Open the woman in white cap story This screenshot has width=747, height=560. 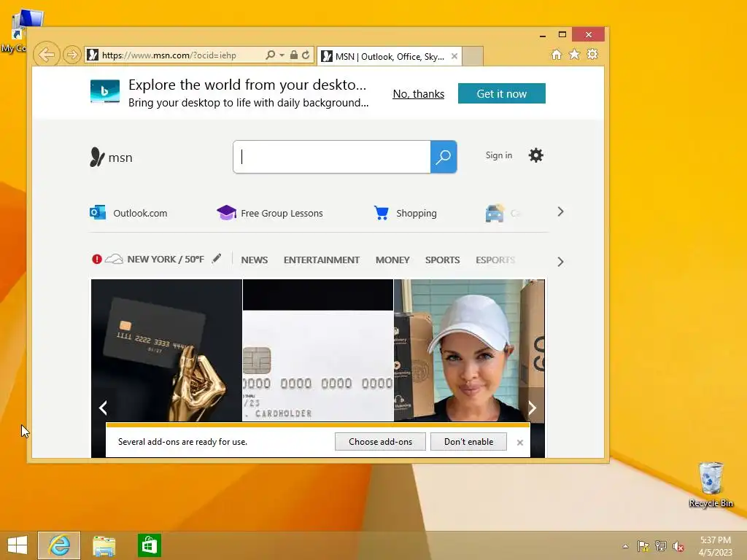469,350
